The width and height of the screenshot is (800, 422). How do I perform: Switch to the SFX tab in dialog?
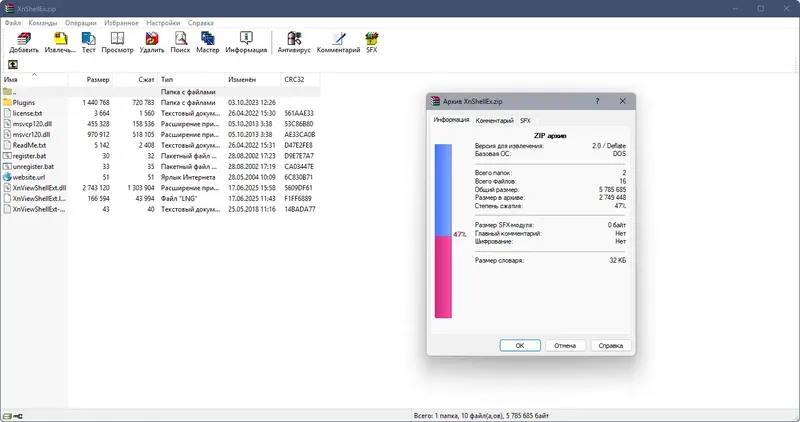click(x=525, y=121)
